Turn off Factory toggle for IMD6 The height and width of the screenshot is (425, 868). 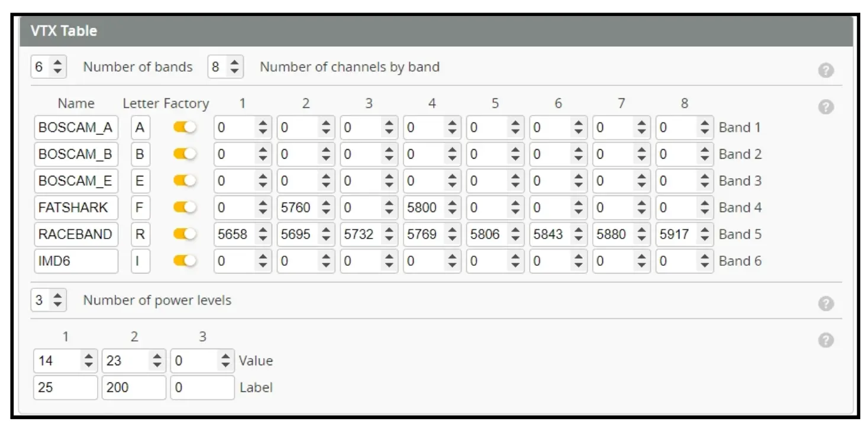[184, 261]
